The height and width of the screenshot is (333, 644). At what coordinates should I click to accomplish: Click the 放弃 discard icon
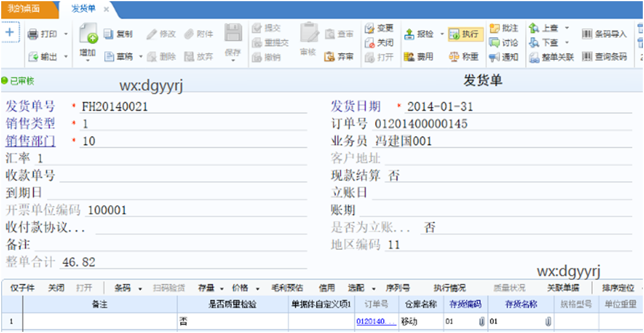(x=189, y=57)
